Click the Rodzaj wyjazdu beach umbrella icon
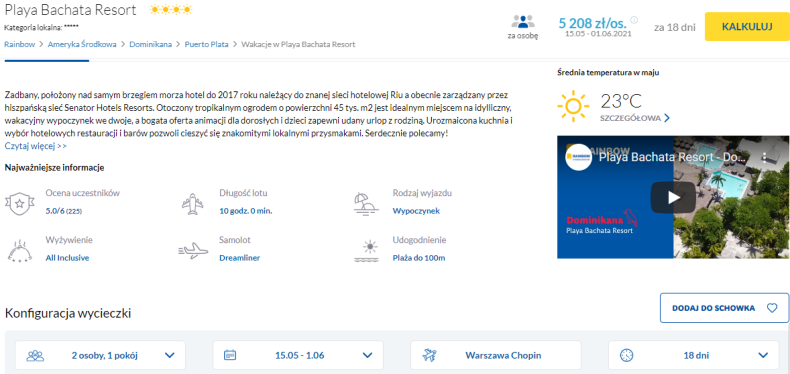This screenshot has height=374, width=790. pyautogui.click(x=366, y=203)
